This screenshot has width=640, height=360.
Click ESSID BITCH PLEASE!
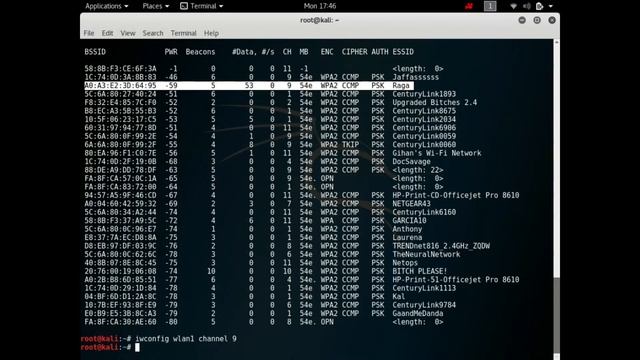tap(420, 271)
